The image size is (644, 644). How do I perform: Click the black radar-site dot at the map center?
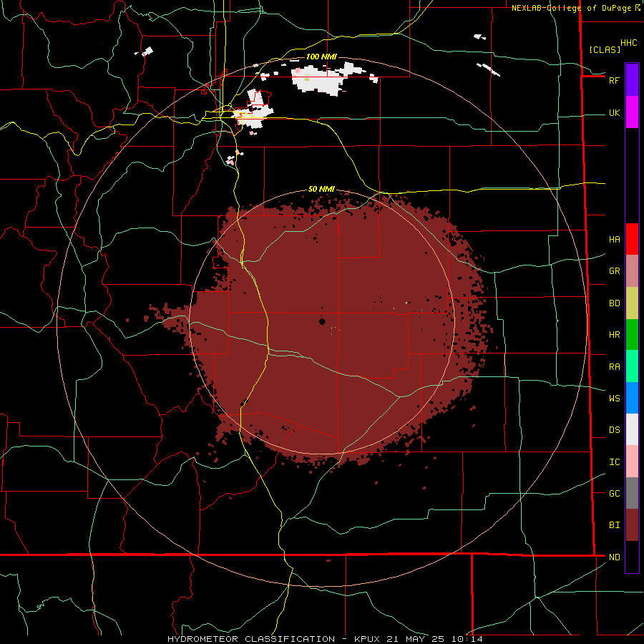(322, 321)
